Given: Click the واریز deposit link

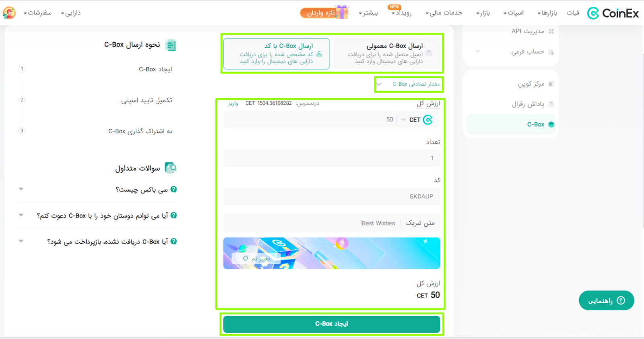Looking at the screenshot, I should [233, 103].
